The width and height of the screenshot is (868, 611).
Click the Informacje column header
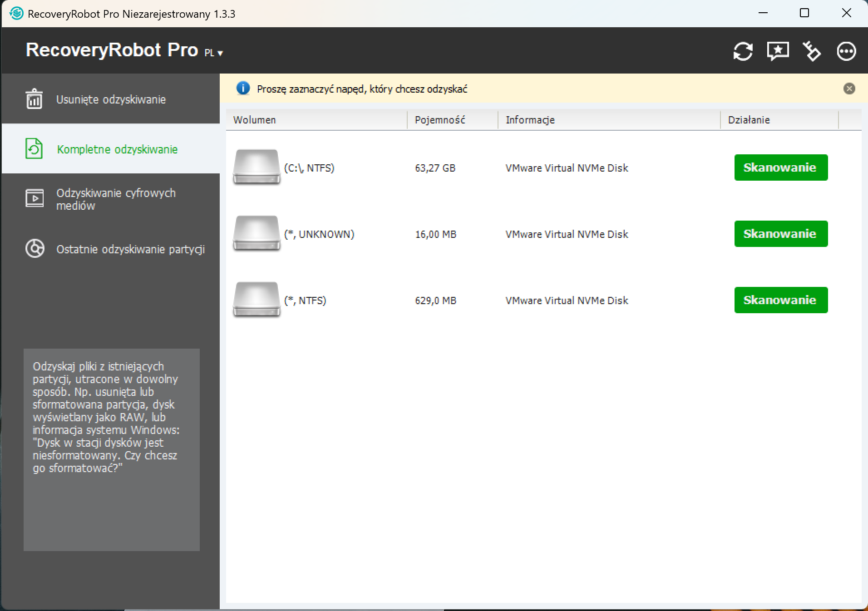pos(609,120)
